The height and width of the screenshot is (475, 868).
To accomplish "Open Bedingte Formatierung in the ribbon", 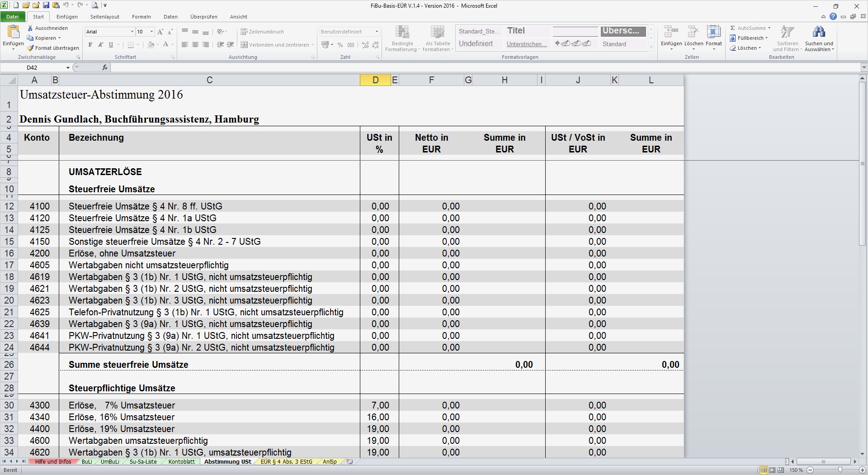I will tap(402, 38).
